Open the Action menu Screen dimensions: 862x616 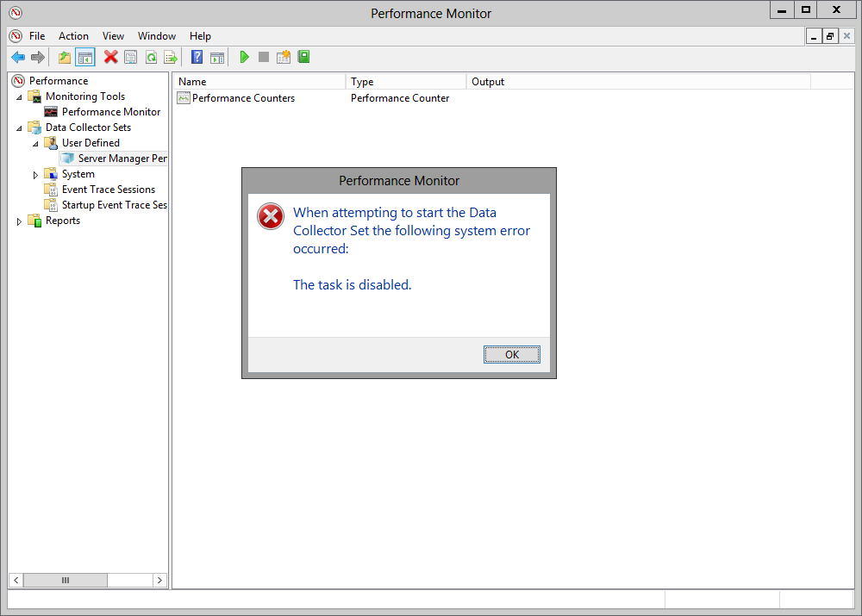(73, 35)
